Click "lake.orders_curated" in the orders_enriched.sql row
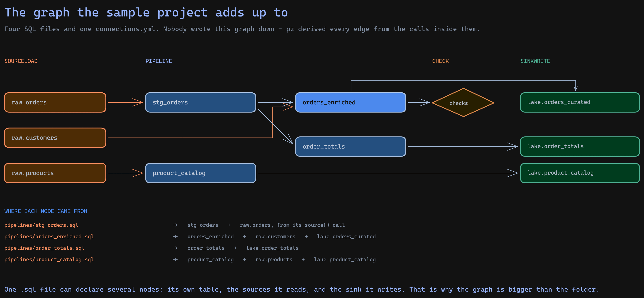This screenshot has height=298, width=644. pos(346,236)
